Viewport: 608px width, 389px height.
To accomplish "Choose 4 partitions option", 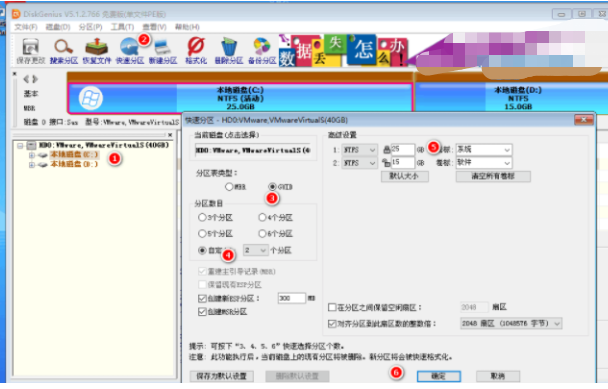I will tap(276, 218).
